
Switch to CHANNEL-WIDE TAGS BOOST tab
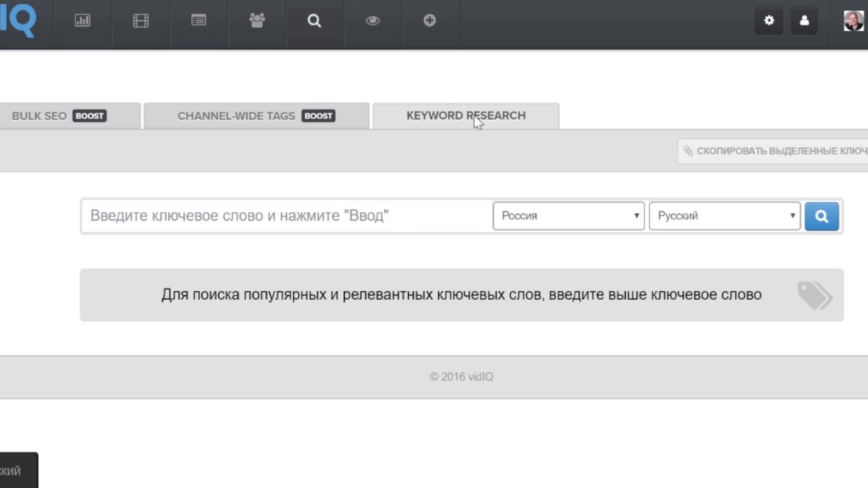click(256, 116)
